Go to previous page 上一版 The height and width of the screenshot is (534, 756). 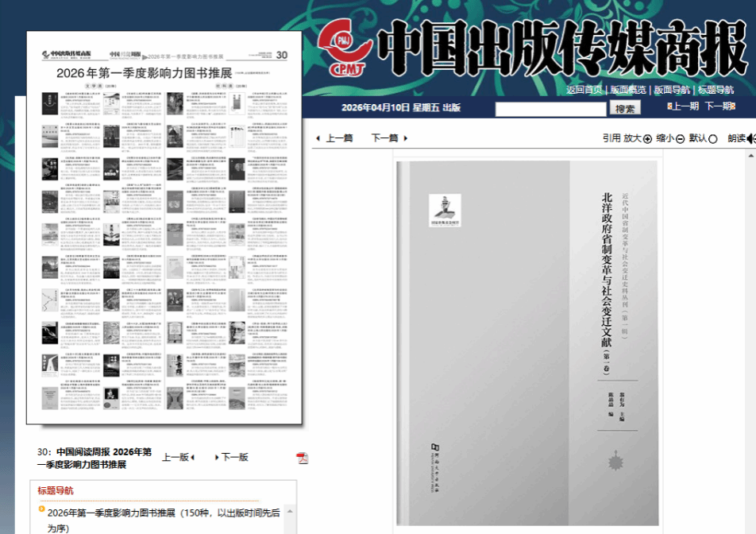179,457
